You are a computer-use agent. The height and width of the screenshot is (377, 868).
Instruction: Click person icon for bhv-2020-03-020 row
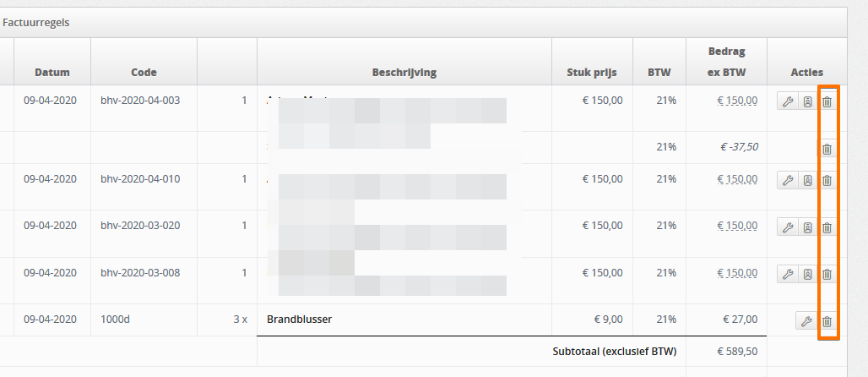(x=808, y=227)
